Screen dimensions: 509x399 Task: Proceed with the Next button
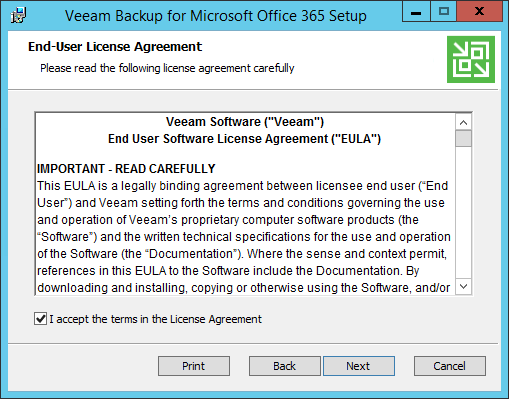pos(359,366)
